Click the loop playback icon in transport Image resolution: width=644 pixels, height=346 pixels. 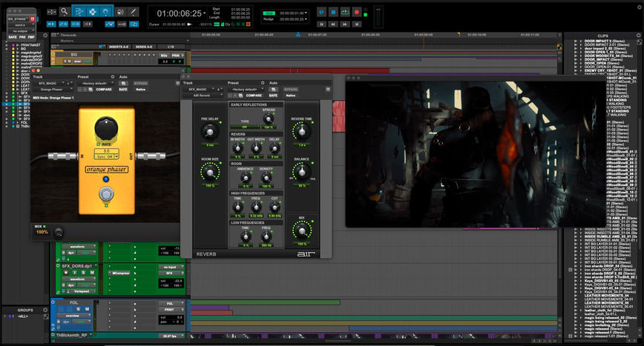point(345,13)
